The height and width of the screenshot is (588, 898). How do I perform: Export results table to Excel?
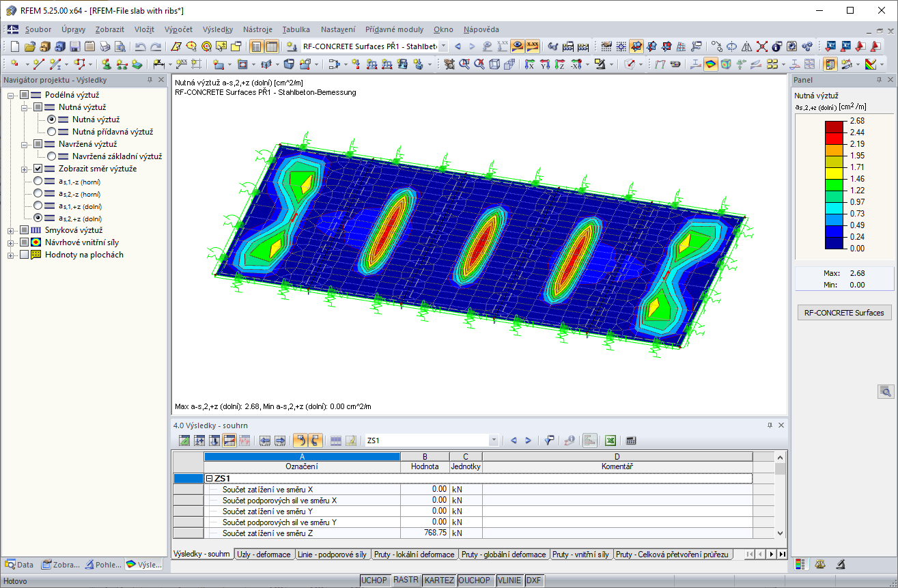point(611,440)
